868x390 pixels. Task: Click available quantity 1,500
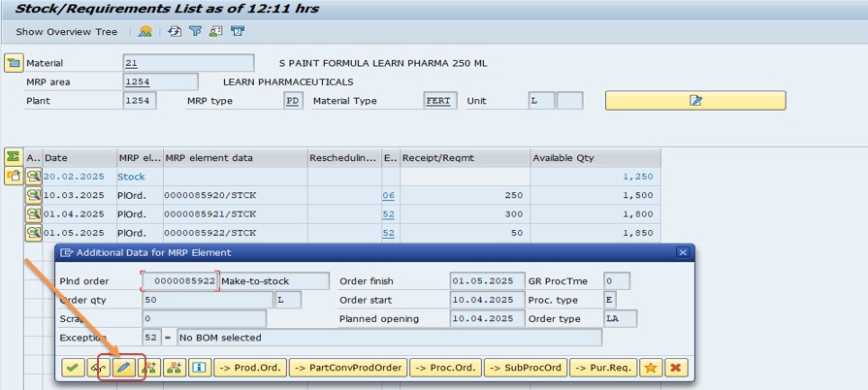(x=638, y=195)
